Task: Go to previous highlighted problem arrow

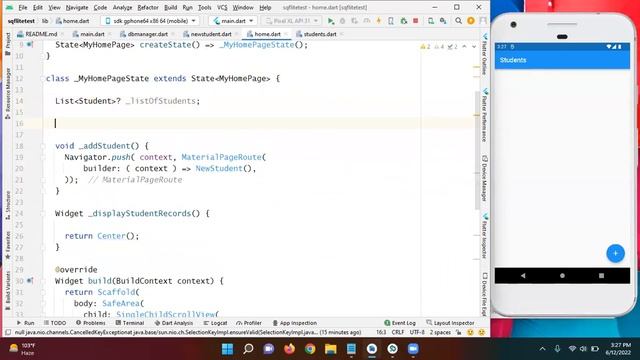Action: 464,47
